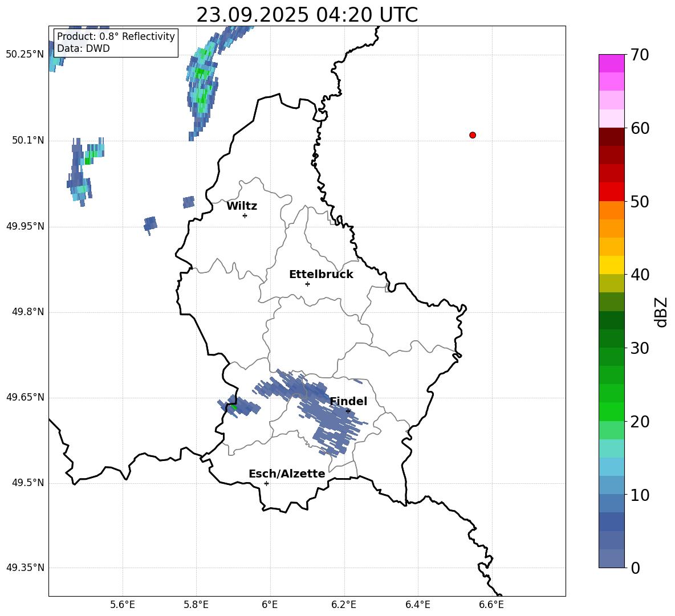Viewport: 675px width, 616px height.
Task: Click the colorbar tick label '70'
Action: (640, 55)
